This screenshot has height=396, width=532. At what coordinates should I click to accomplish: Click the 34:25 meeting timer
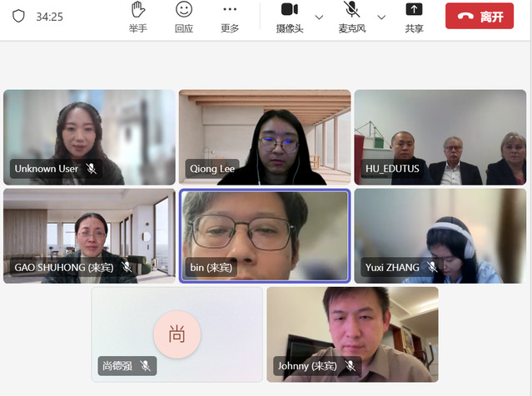[49, 17]
